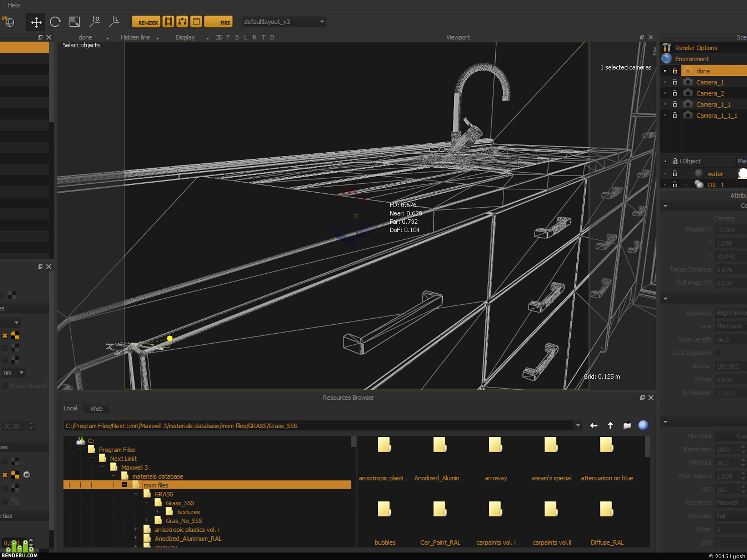The height and width of the screenshot is (560, 747).
Task: Select the Move tool in toolbar
Action: [36, 22]
